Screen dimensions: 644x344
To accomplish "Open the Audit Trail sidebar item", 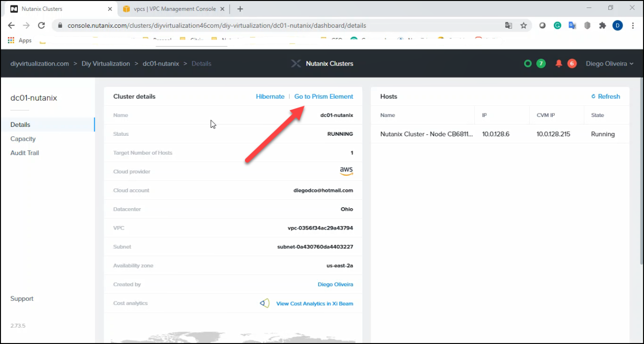I will (25, 153).
